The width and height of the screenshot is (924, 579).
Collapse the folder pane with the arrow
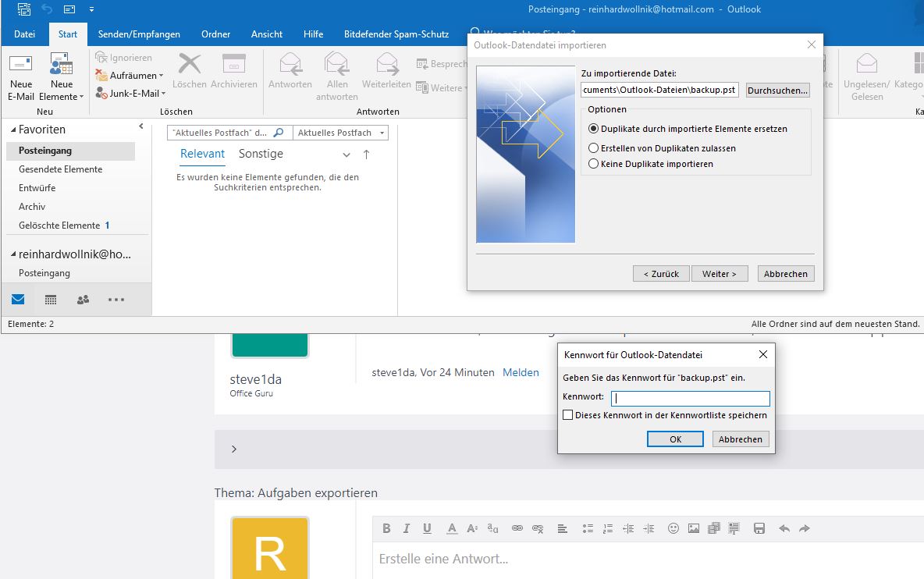point(140,126)
